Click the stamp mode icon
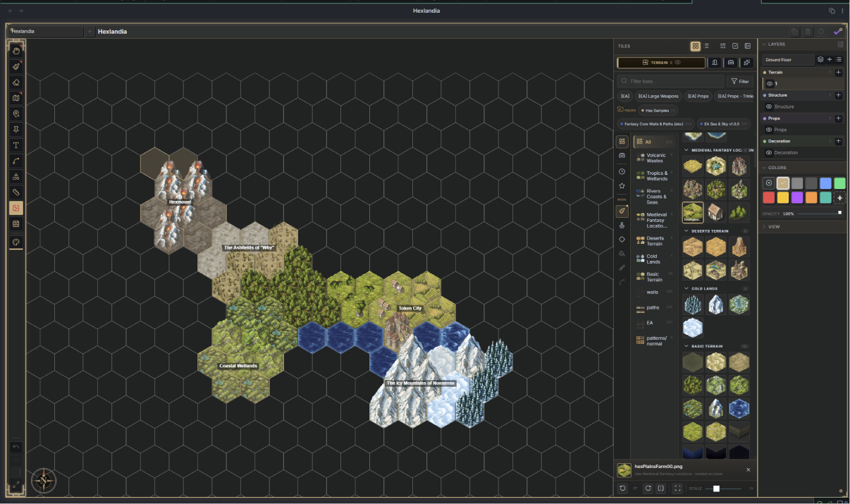 click(622, 226)
